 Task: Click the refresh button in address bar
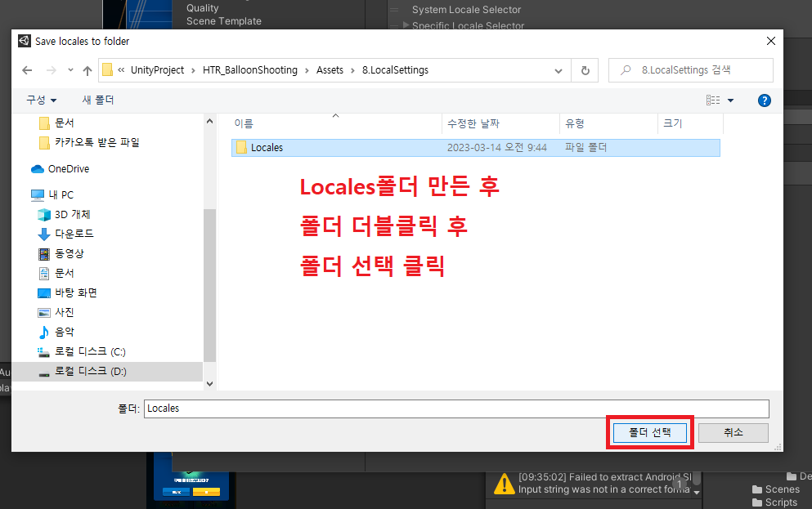click(x=585, y=70)
